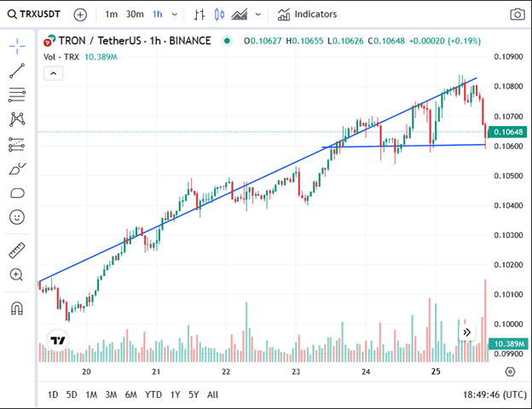Set date range to 1Y
This screenshot has width=532, height=409.
click(175, 395)
